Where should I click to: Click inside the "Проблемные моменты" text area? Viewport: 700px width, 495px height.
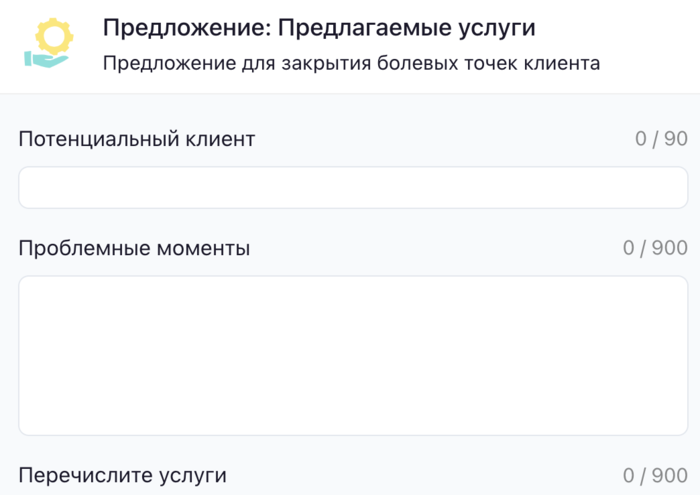(x=353, y=355)
